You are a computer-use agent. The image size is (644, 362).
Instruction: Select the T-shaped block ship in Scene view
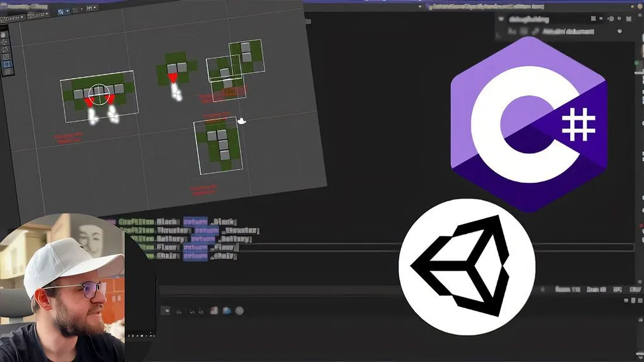218,146
